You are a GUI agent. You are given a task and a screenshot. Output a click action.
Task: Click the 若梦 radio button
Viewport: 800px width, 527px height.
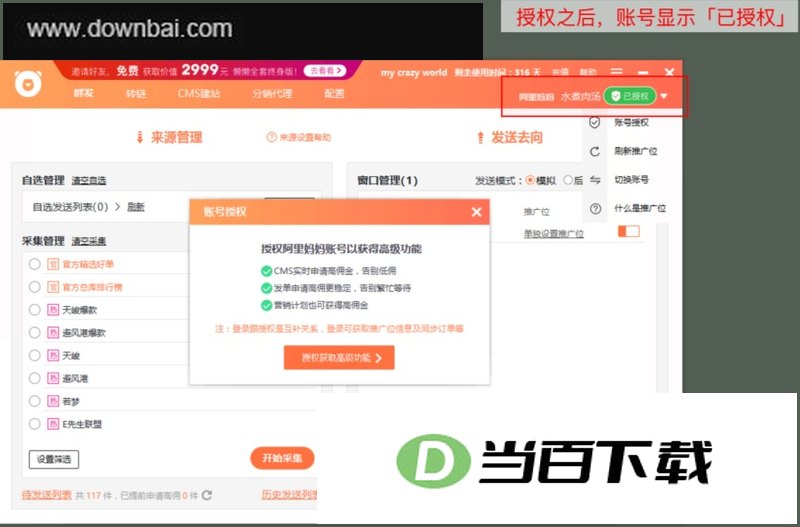click(x=35, y=401)
